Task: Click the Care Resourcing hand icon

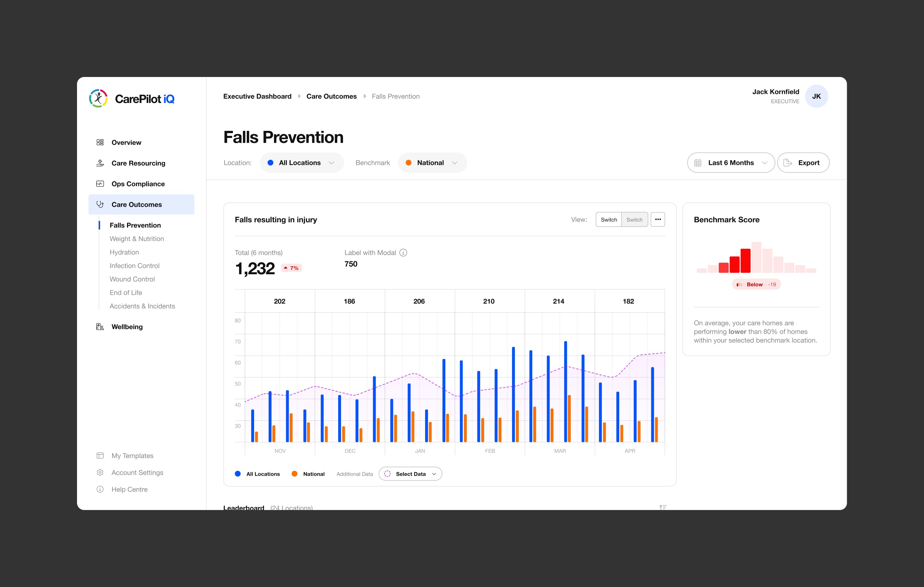Action: click(100, 163)
